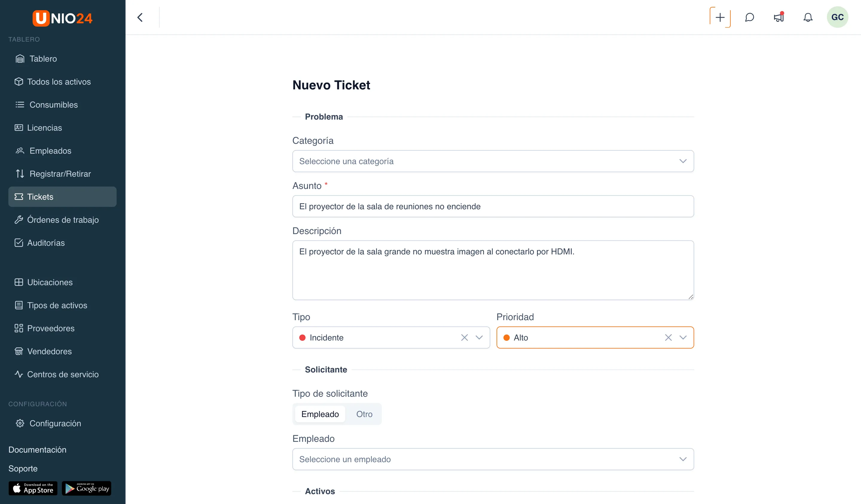Go to Registrar/Retirar
Image resolution: width=861 pixels, height=504 pixels.
(62, 174)
